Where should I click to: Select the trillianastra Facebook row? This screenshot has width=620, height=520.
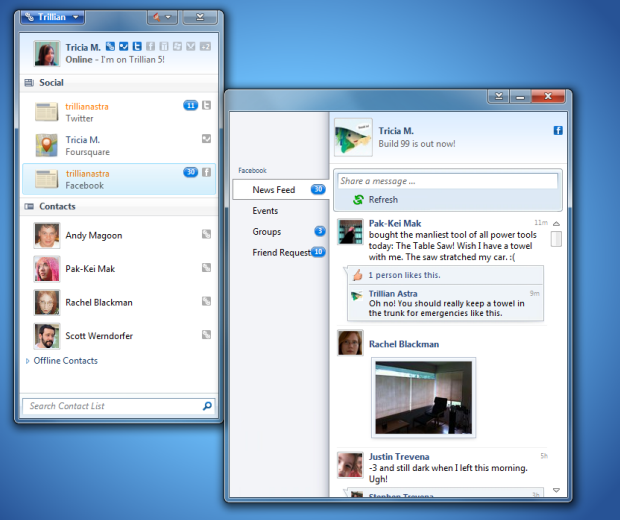[119, 179]
